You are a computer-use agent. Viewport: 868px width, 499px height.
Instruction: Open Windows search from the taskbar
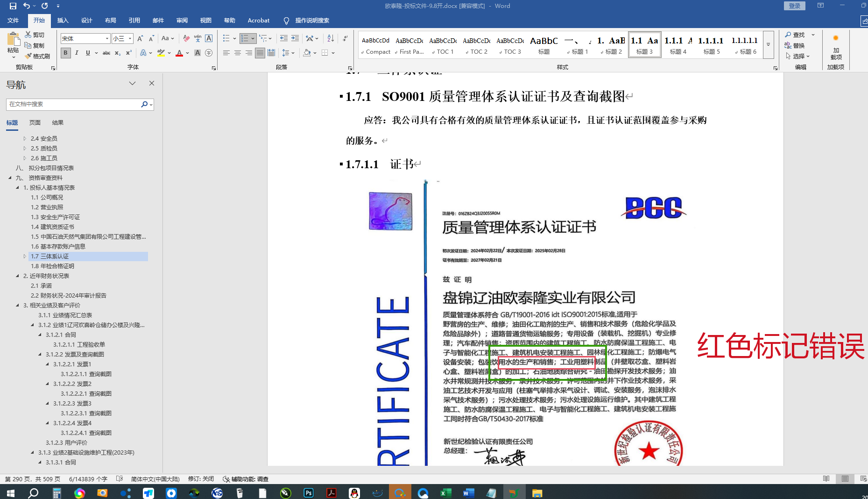(x=33, y=492)
